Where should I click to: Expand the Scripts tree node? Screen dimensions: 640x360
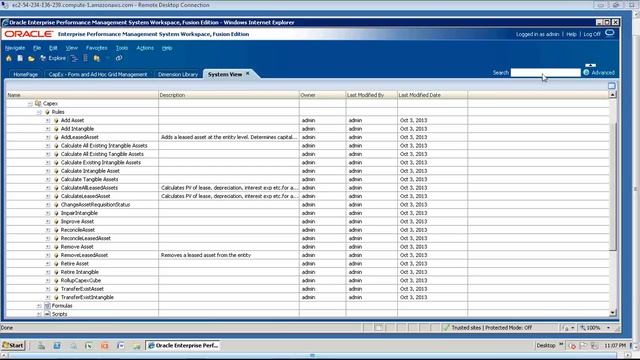(x=39, y=314)
